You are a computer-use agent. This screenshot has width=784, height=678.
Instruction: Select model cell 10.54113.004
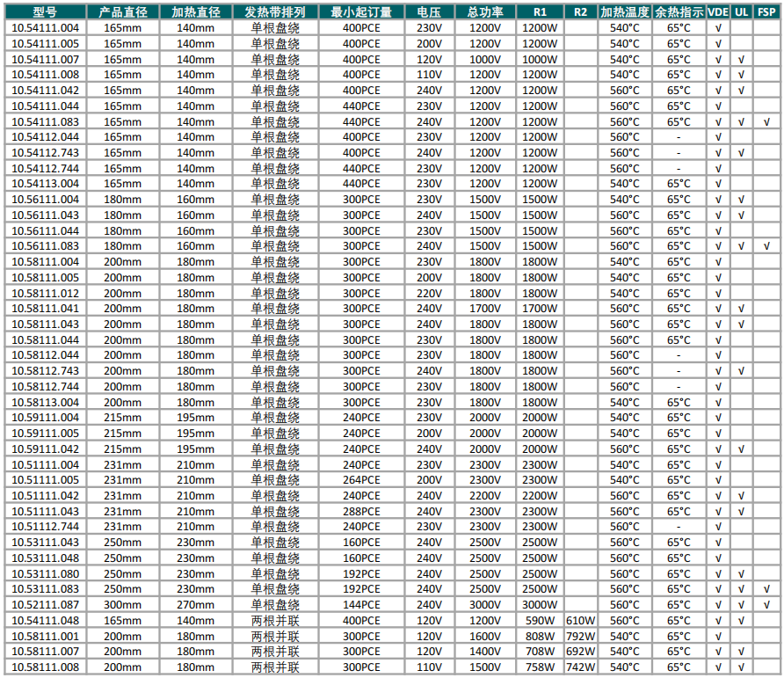(46, 184)
